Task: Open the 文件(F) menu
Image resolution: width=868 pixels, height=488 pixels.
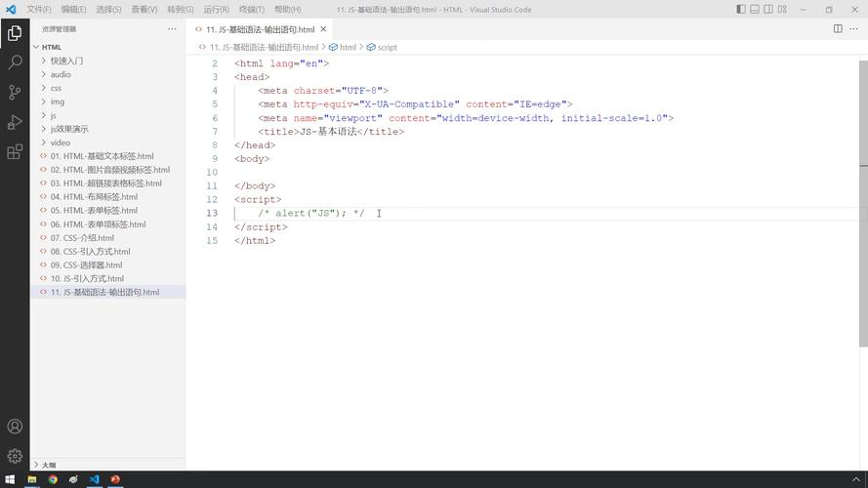Action: pyautogui.click(x=39, y=10)
